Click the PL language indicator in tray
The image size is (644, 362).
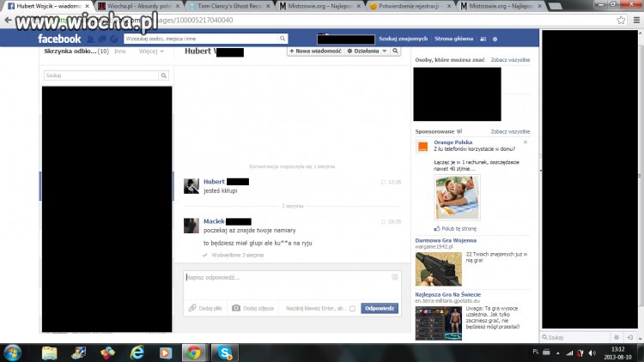(x=536, y=352)
